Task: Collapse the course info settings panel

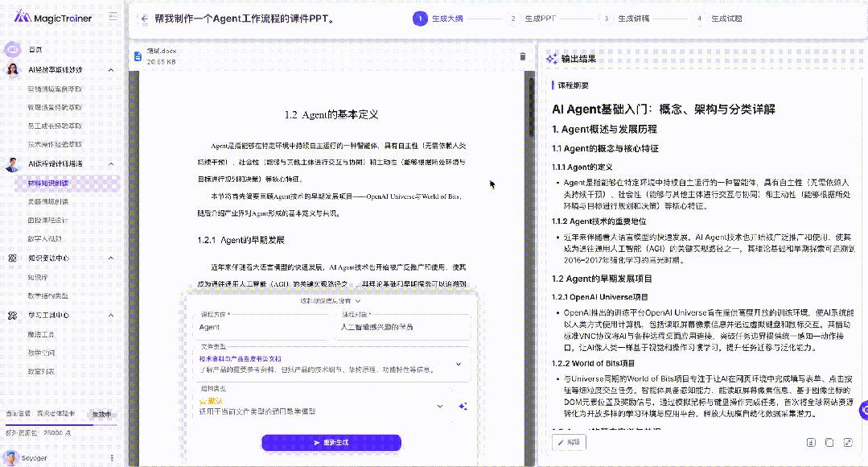Action: pos(331,301)
